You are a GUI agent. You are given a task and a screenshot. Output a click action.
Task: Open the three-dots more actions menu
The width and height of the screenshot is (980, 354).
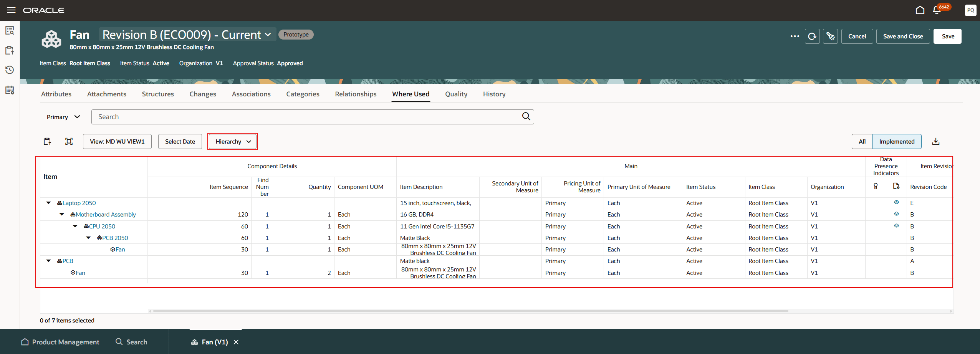click(795, 36)
